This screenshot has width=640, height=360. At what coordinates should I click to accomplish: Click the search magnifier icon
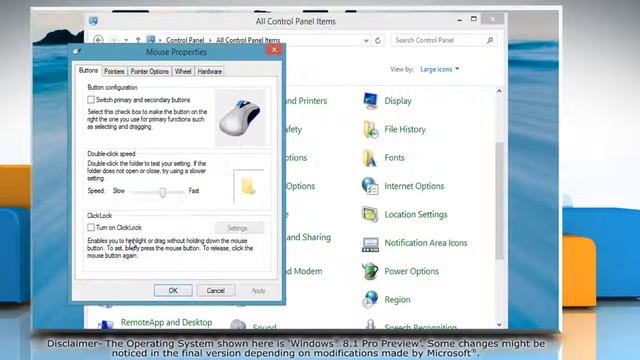pos(490,40)
